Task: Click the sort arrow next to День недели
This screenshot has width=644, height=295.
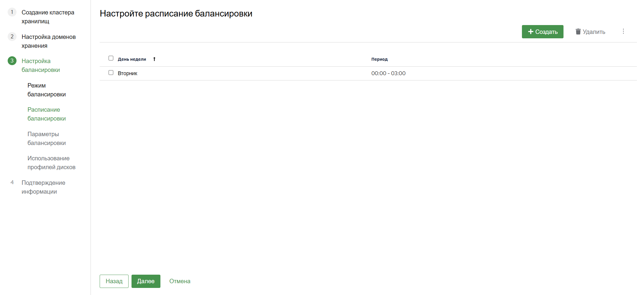Action: coord(154,59)
